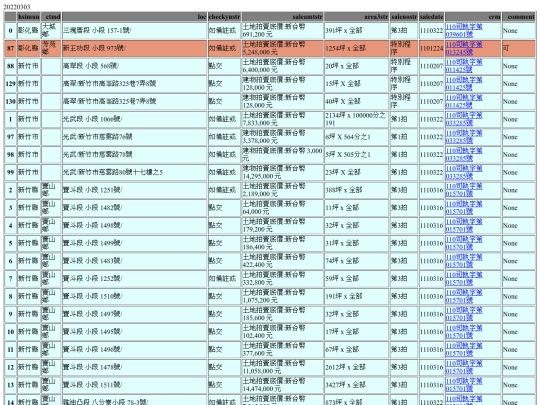Screen dimensions: 540x405
Task: Select the area cell '391坪 x 全部'
Action: coord(356,31)
